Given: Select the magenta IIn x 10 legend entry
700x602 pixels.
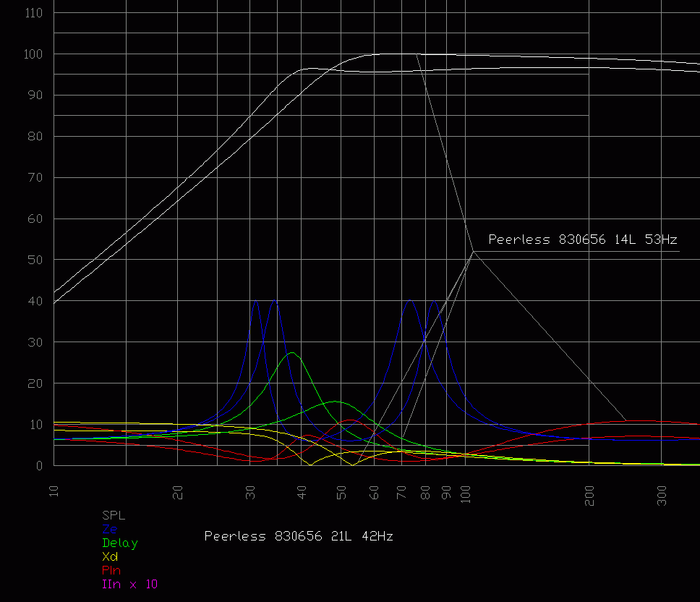Looking at the screenshot, I should click(129, 584).
